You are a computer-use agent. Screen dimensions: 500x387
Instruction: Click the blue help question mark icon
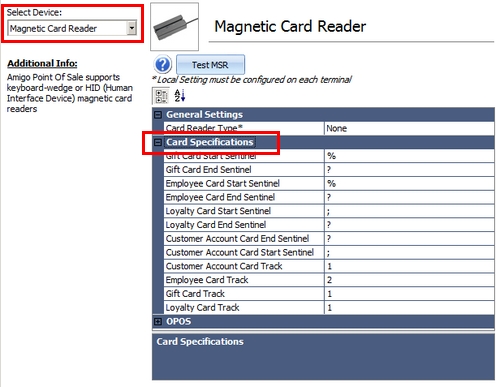[x=163, y=64]
